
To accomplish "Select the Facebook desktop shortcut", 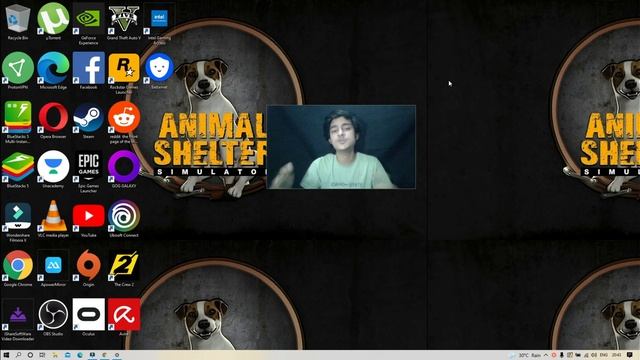I will pyautogui.click(x=89, y=71).
